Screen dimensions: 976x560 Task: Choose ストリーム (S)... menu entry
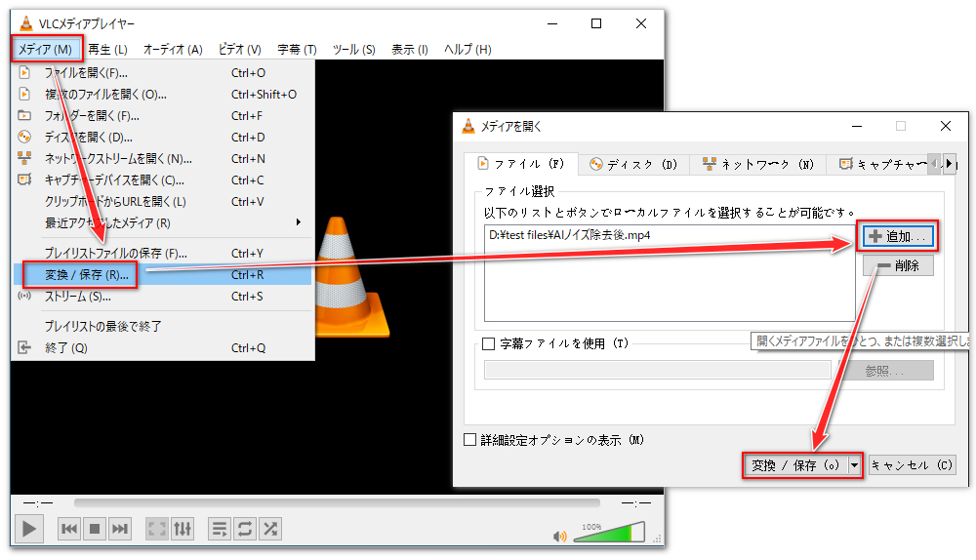[x=163, y=297]
